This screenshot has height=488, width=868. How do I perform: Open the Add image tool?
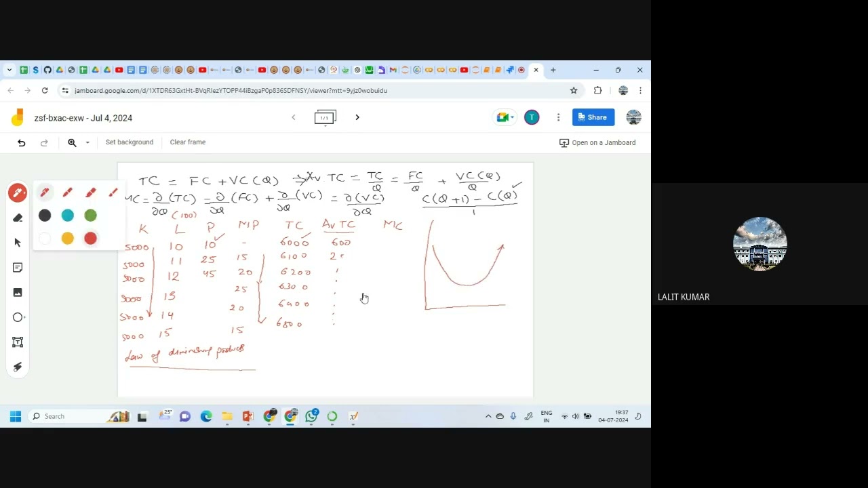18,292
